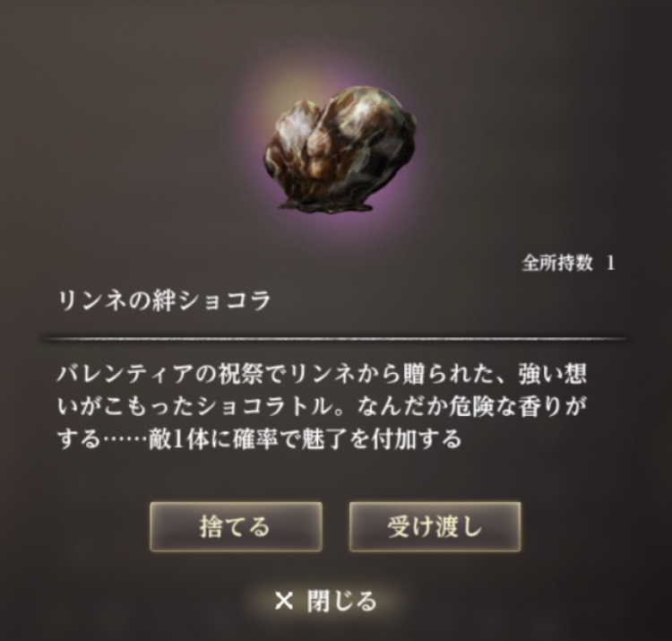Viewport: 672px width, 641px height.
Task: Click the item name リンネの絆ショコラ
Action: (164, 300)
